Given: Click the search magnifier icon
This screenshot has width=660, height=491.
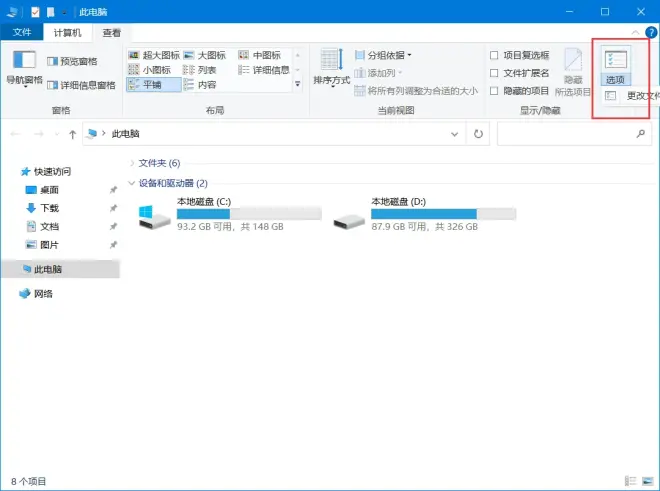Looking at the screenshot, I should pos(641,134).
